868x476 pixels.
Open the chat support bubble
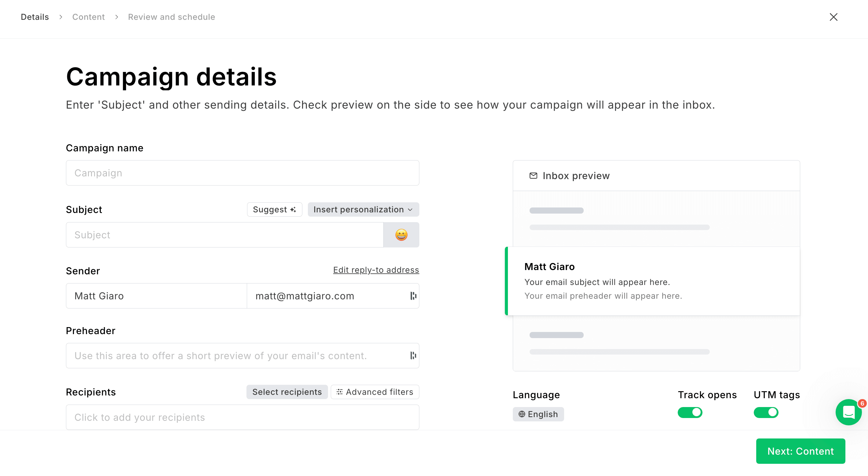[848, 412]
